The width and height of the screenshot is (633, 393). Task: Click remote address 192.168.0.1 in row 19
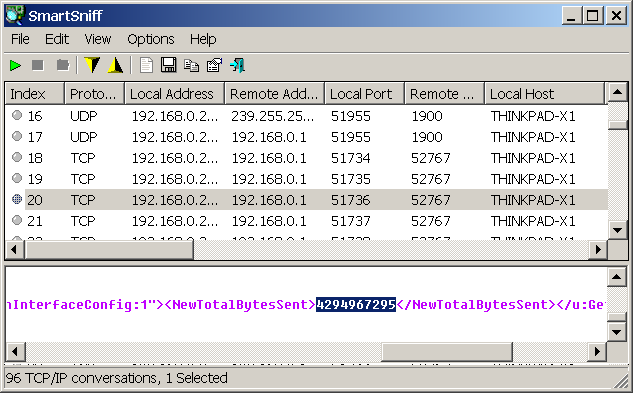[269, 179]
